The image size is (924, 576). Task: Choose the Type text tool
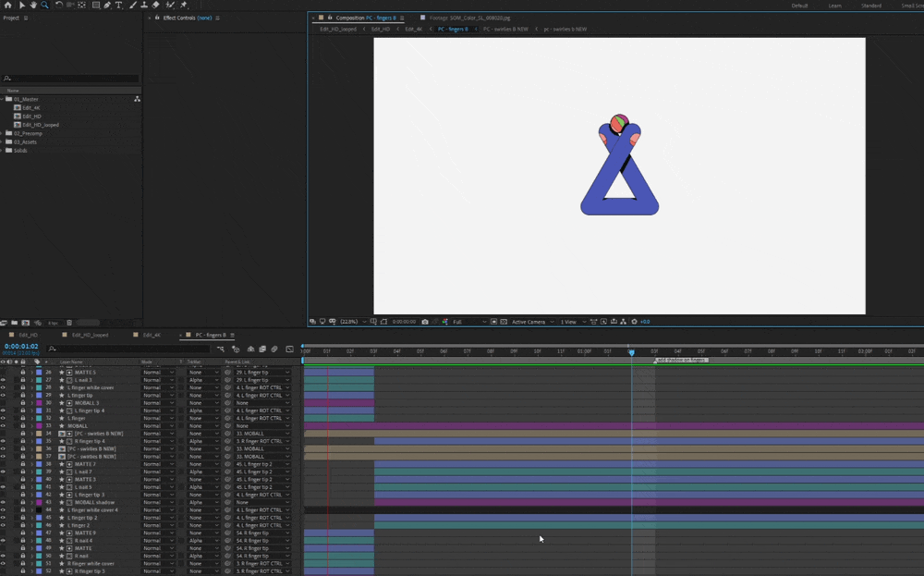[x=118, y=5]
